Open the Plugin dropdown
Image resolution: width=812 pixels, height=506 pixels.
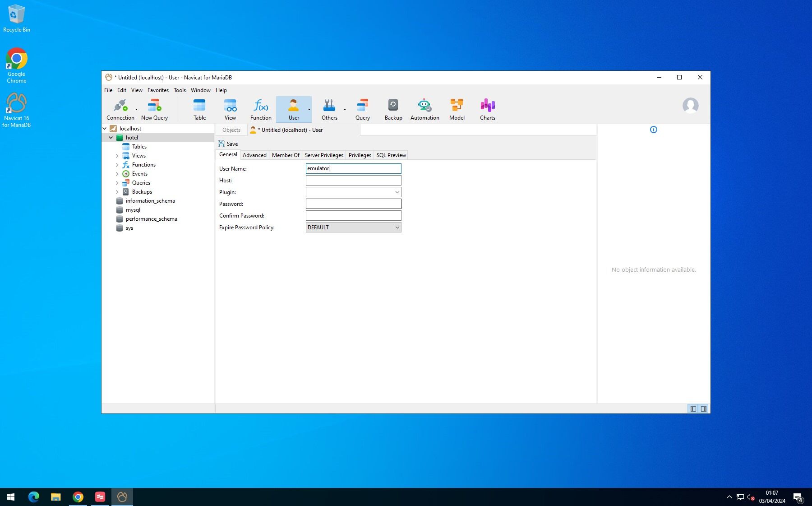(x=353, y=192)
